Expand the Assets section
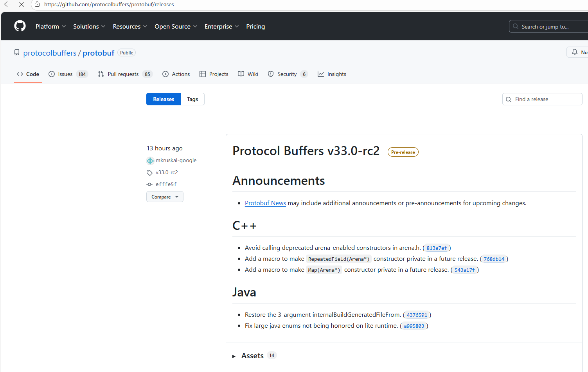Viewport: 588px width, 372px height. click(x=248, y=356)
